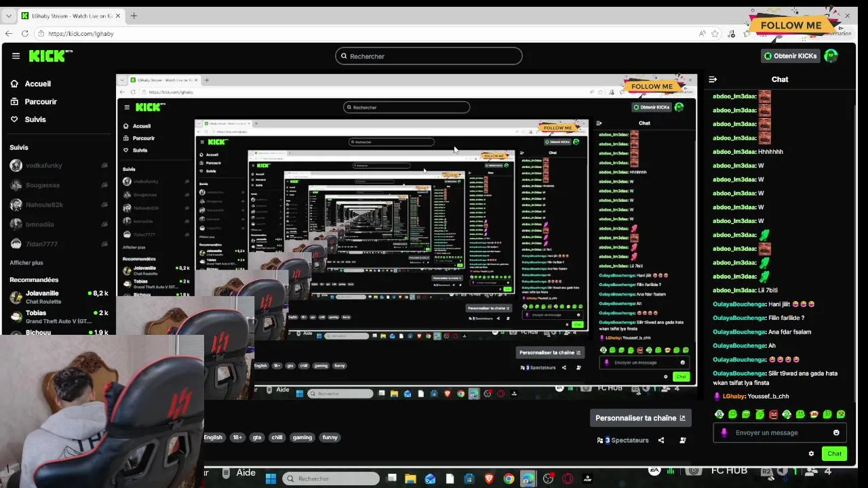Expand Afficher plus in followed list
The width and height of the screenshot is (868, 488).
pos(26,263)
